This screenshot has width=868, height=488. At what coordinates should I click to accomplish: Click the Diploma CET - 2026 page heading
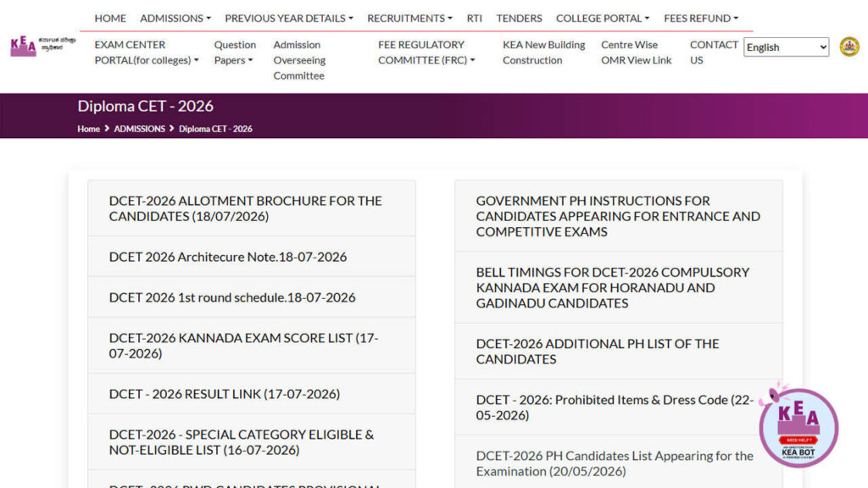pyautogui.click(x=146, y=106)
